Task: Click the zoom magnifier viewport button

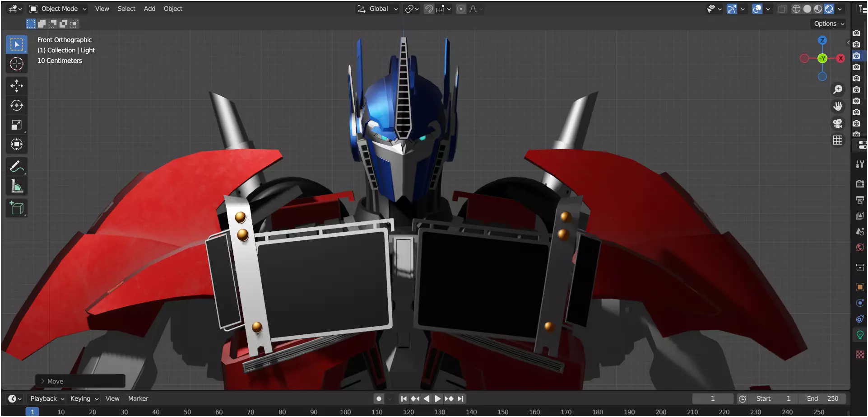Action: point(838,89)
